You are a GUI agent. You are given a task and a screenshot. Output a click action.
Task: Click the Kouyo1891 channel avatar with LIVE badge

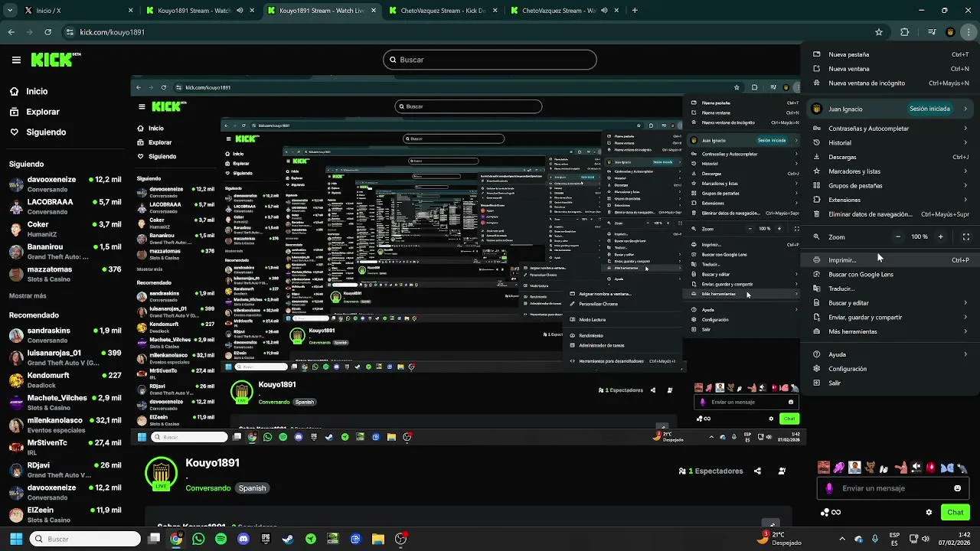pyautogui.click(x=161, y=473)
